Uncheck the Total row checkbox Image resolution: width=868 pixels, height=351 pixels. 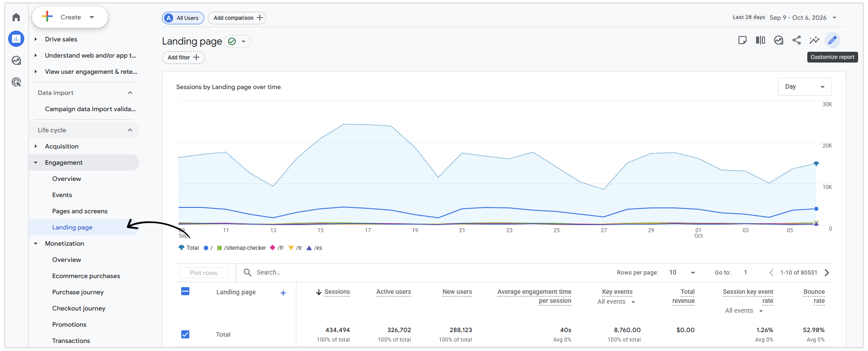(185, 334)
